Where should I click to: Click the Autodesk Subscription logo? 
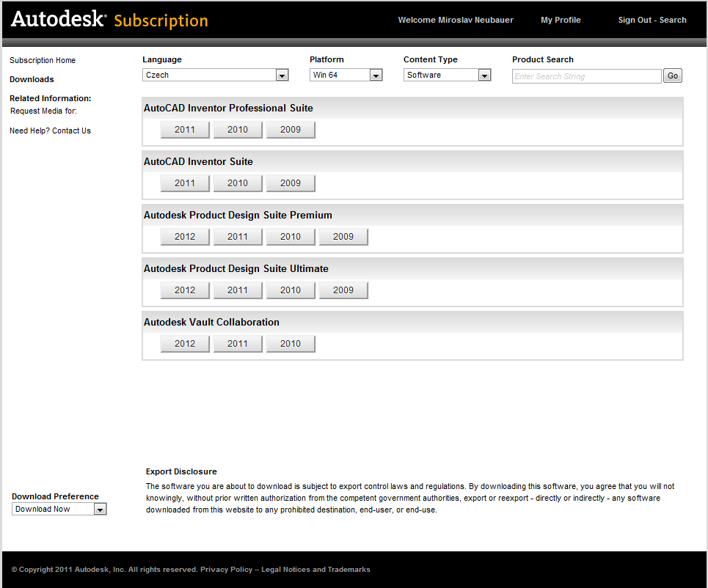[x=109, y=20]
